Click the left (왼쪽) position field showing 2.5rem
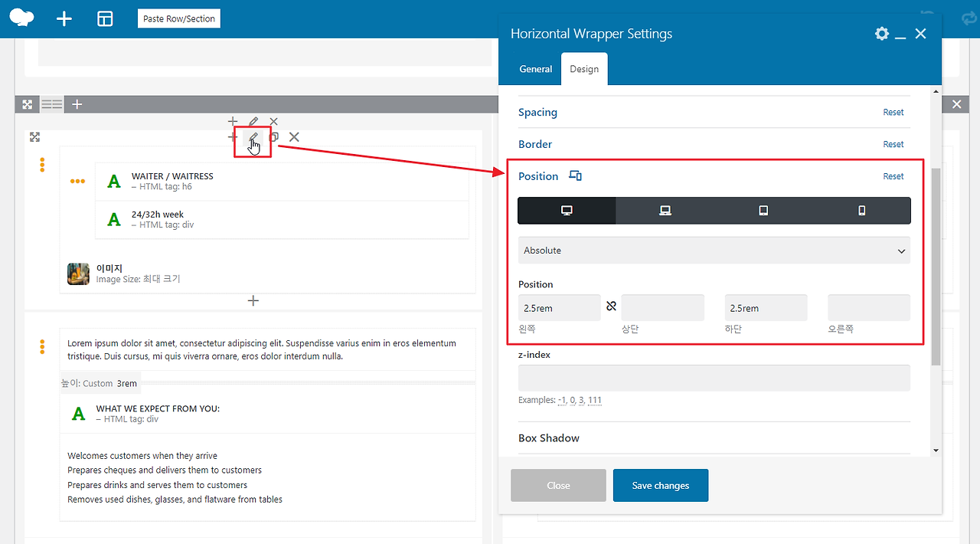This screenshot has width=980, height=544. (x=560, y=308)
